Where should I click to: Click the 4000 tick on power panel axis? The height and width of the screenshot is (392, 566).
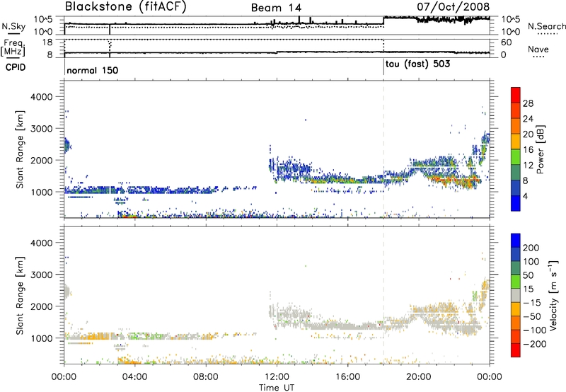[x=42, y=97]
